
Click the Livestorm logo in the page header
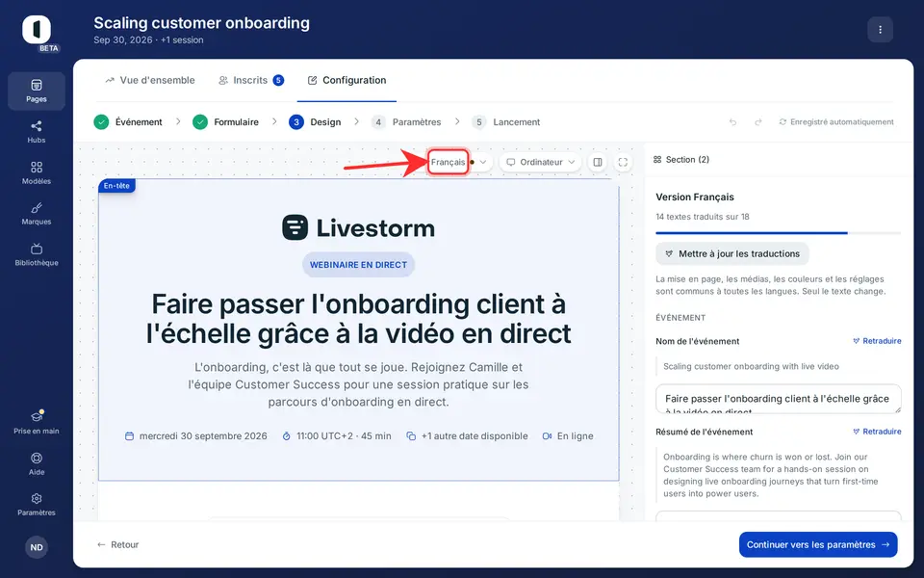(358, 227)
